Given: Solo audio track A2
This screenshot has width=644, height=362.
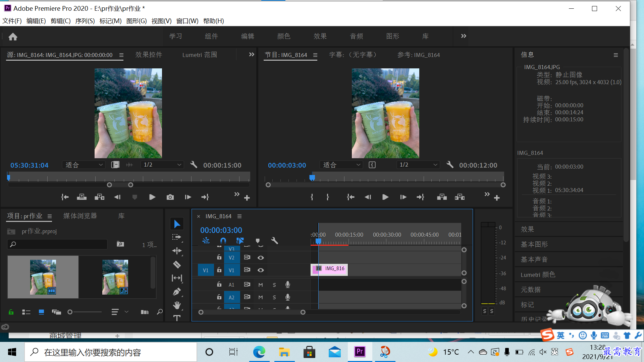Looking at the screenshot, I should (x=274, y=297).
